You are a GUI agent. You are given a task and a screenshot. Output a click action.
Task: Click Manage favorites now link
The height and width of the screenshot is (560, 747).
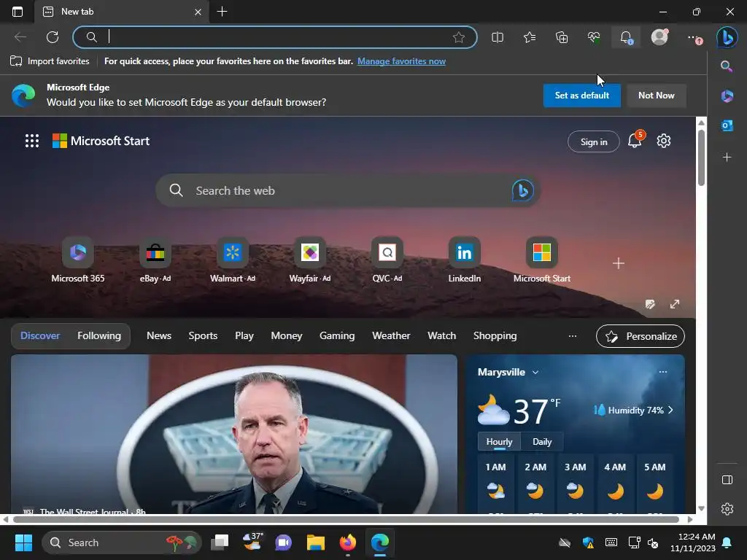click(402, 61)
